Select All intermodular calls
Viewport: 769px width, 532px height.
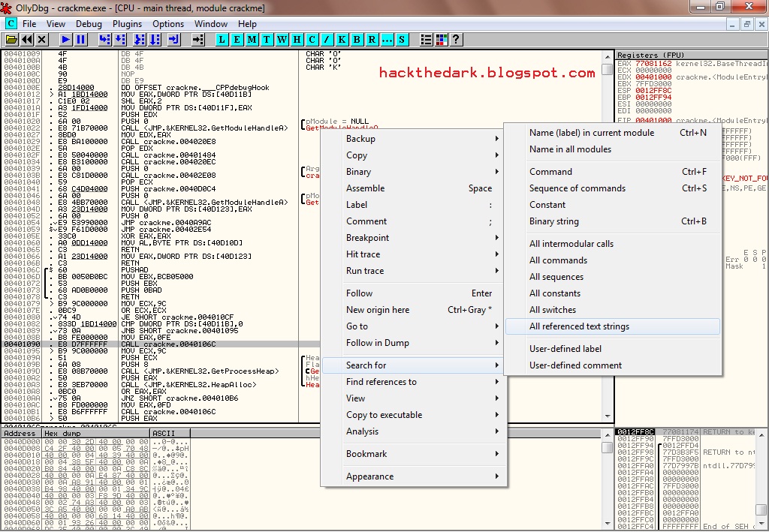613,244
